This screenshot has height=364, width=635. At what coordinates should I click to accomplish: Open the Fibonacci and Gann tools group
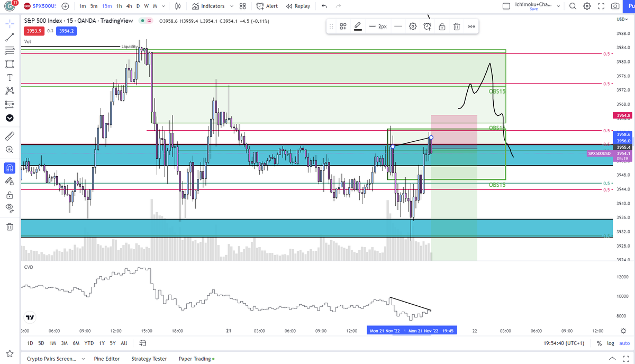coord(10,51)
